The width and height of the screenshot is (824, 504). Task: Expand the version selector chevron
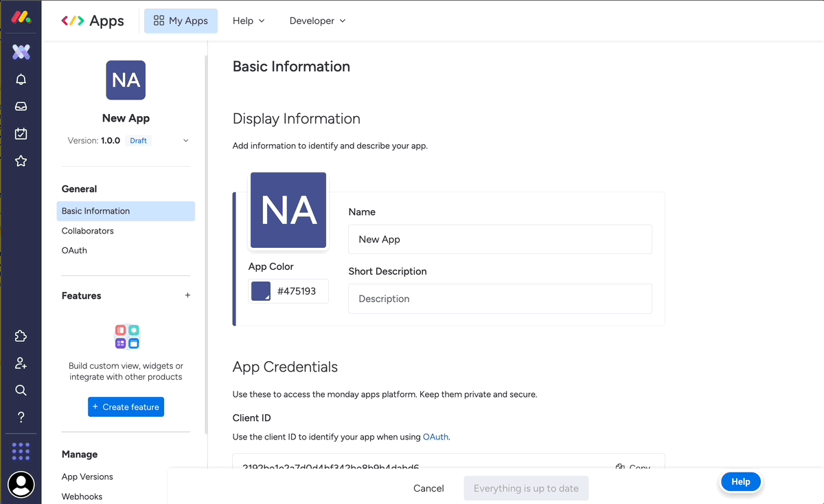click(x=185, y=141)
